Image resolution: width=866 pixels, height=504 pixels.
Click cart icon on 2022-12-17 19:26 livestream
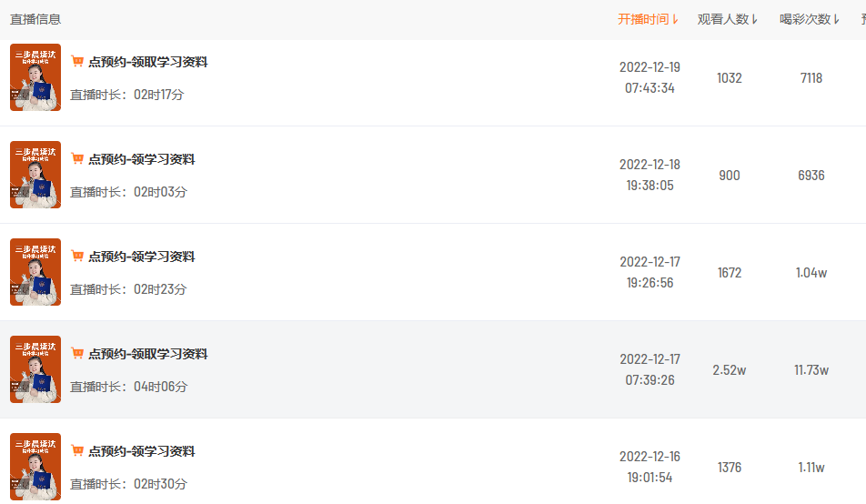77,257
